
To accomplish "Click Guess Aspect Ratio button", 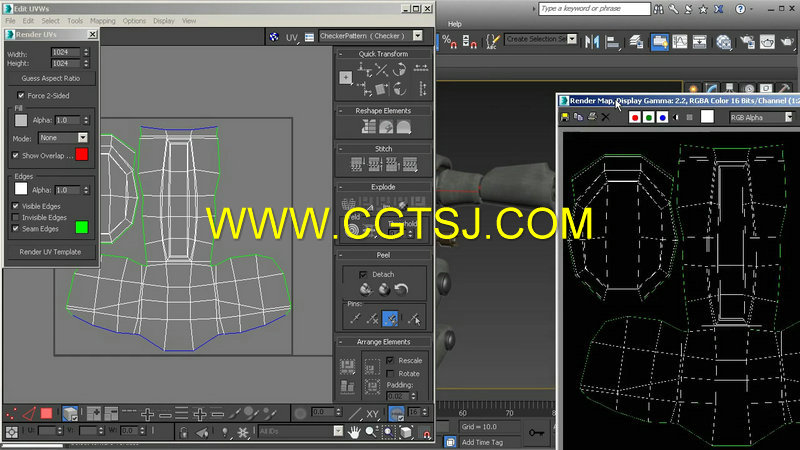I will (x=51, y=79).
